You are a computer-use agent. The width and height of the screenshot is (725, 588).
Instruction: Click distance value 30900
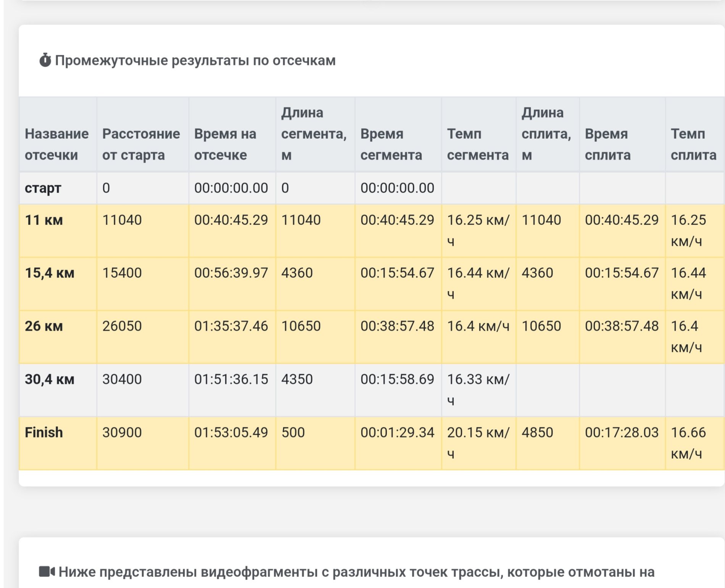tap(122, 432)
